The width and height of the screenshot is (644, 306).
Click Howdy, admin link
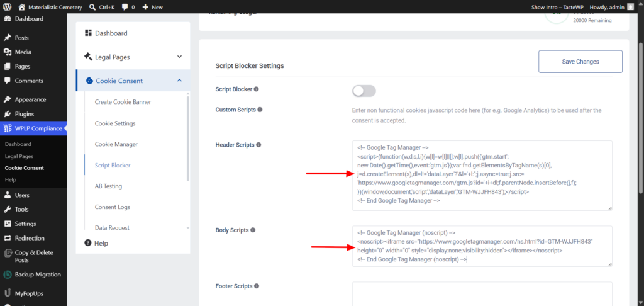[607, 7]
